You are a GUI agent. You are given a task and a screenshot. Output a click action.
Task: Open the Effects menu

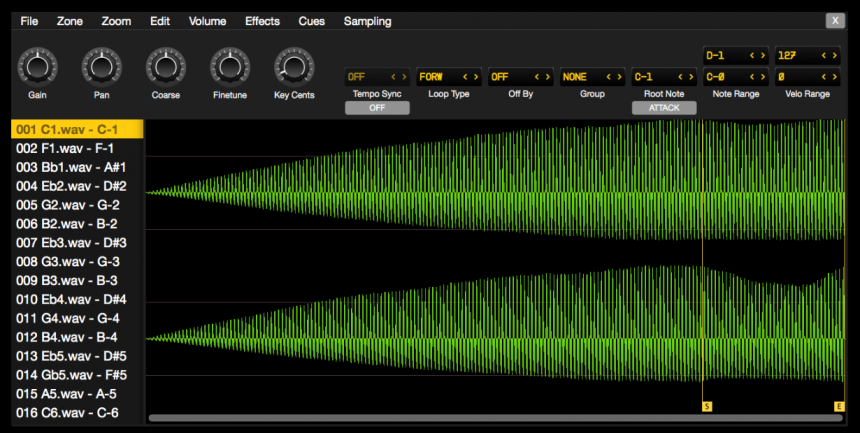262,21
